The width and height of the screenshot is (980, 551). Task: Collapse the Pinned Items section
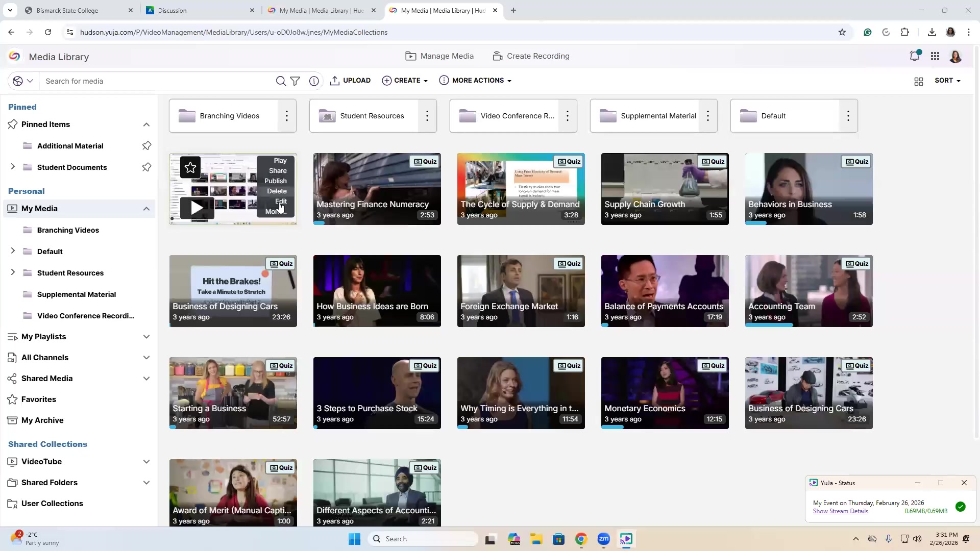pos(146,124)
